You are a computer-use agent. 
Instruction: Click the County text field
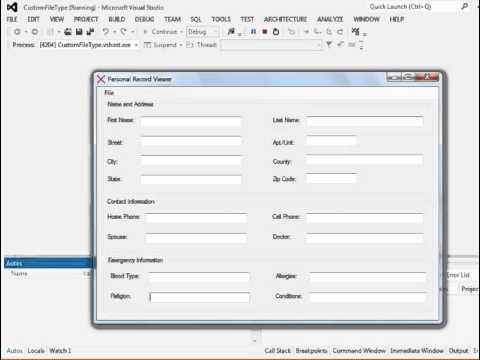click(365, 160)
